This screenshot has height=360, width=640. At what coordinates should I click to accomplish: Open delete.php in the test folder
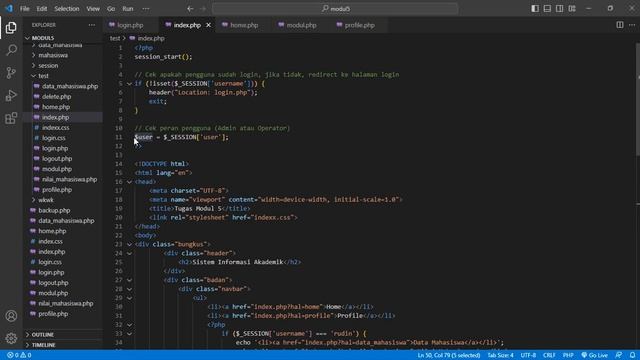pyautogui.click(x=56, y=97)
